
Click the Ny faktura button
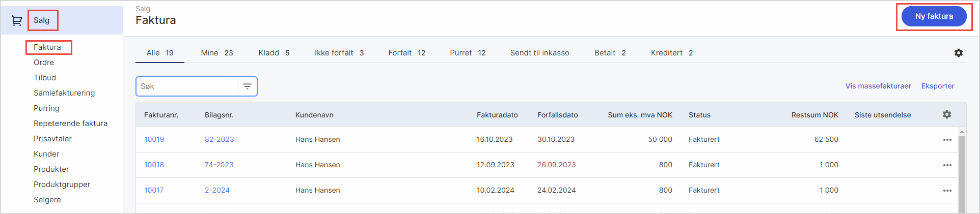934,16
